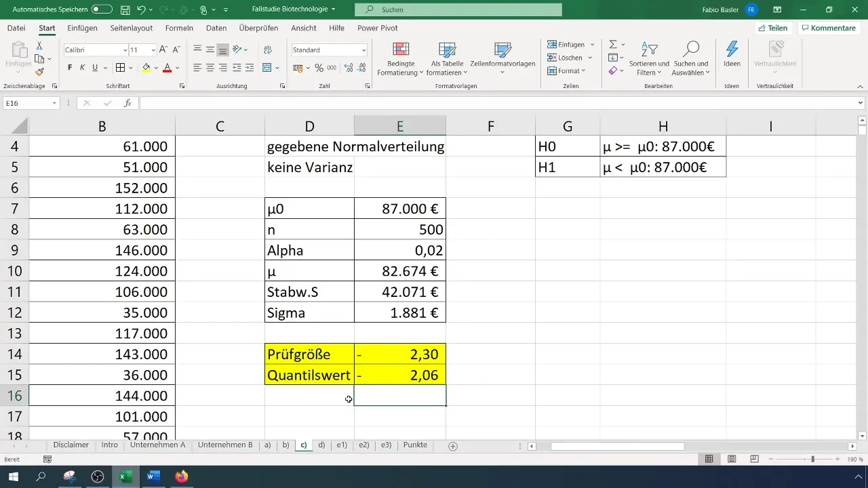Click the wrap text icon
Screen dimensions: 868x488
tap(268, 50)
